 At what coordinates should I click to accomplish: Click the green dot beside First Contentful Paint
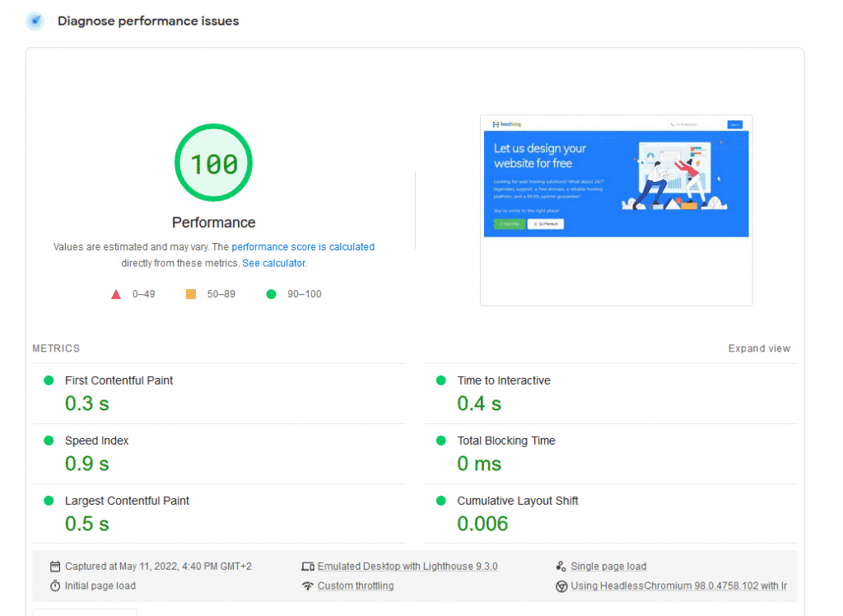coord(49,380)
